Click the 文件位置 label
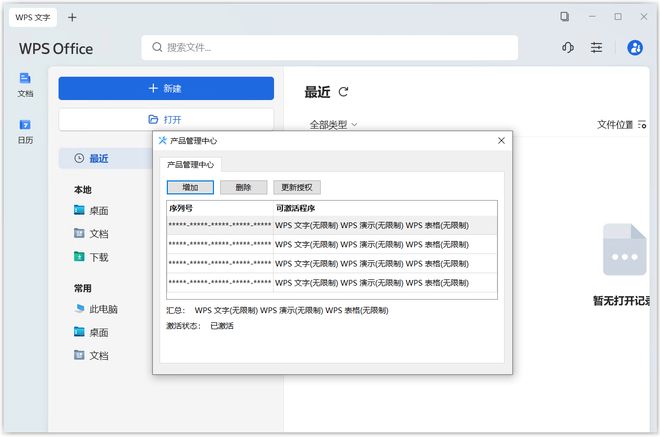 615,125
